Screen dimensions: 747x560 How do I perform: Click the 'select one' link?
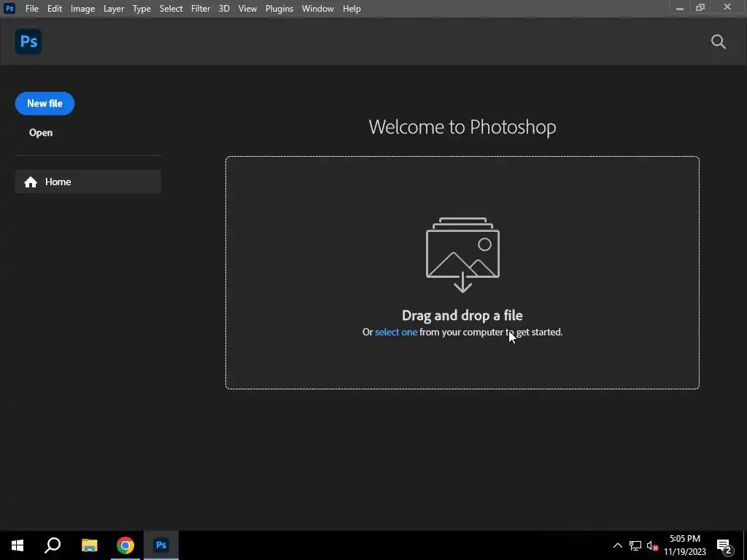[396, 332]
